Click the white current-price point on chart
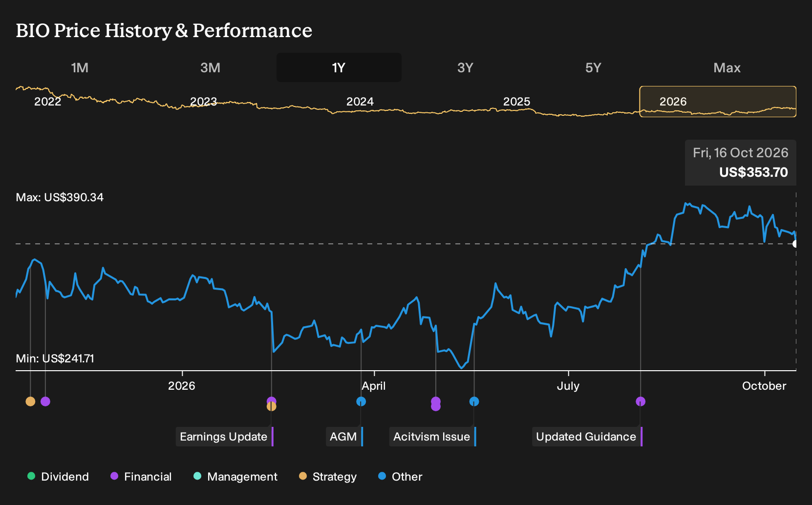The image size is (812, 505). pyautogui.click(x=795, y=244)
